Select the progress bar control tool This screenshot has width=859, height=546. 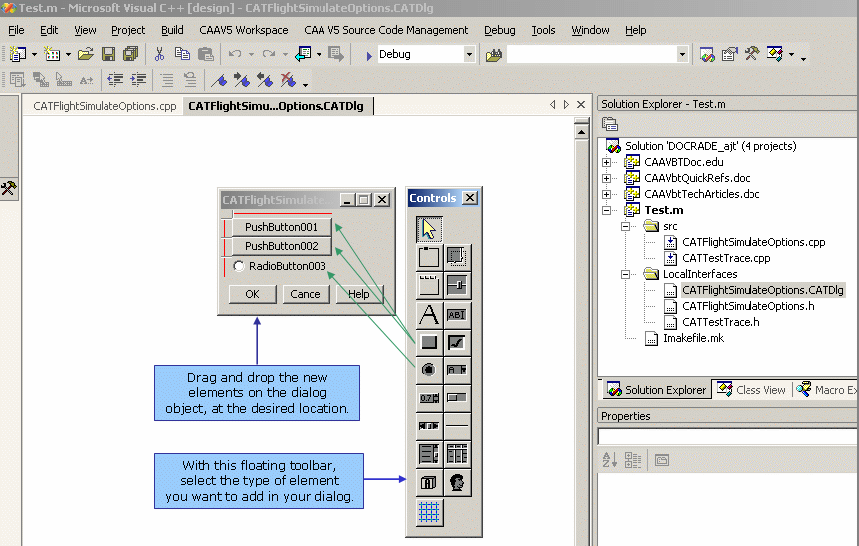(x=457, y=398)
